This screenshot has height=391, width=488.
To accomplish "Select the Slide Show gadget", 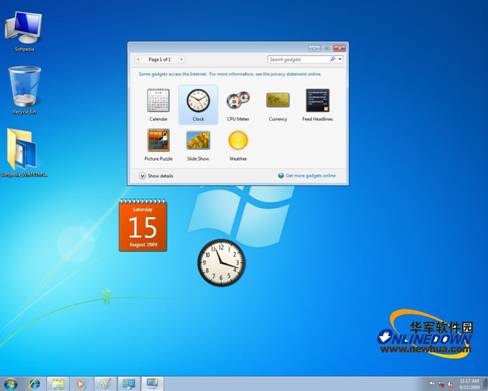I will click(x=198, y=145).
